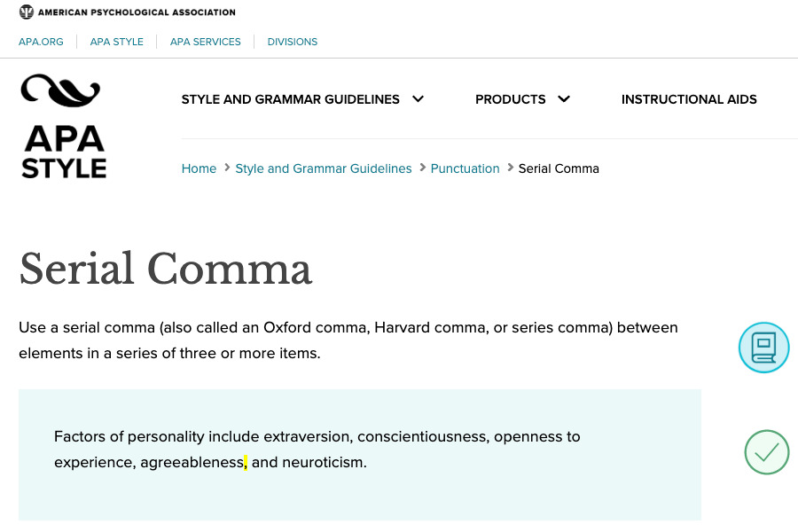The width and height of the screenshot is (798, 532).
Task: Open the handbook reference icon on the right
Action: click(x=763, y=347)
